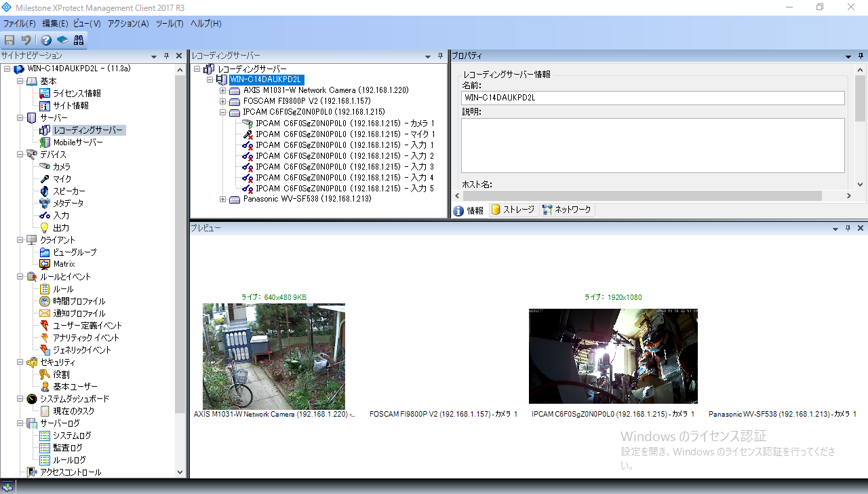Open the 編集(E) menu
Viewport: 868px width, 494px height.
click(55, 24)
